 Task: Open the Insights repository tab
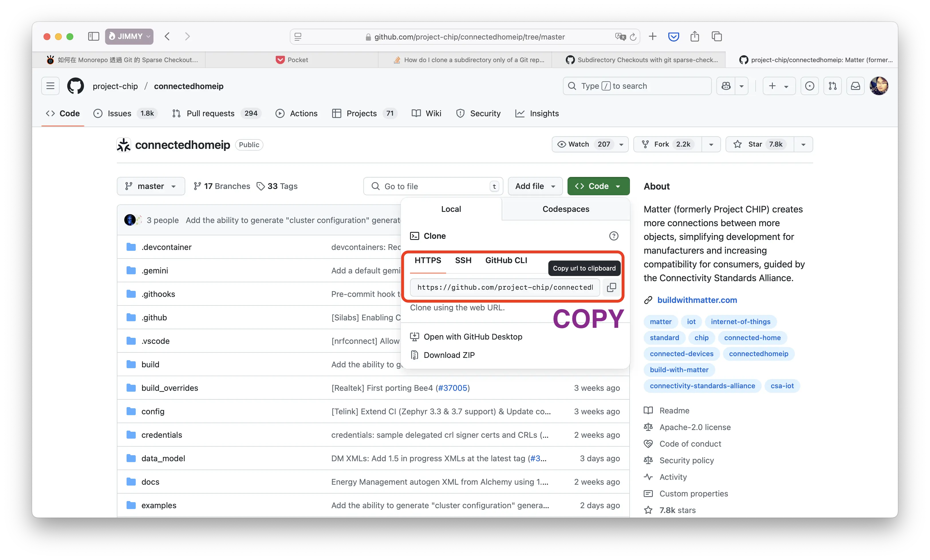click(537, 114)
